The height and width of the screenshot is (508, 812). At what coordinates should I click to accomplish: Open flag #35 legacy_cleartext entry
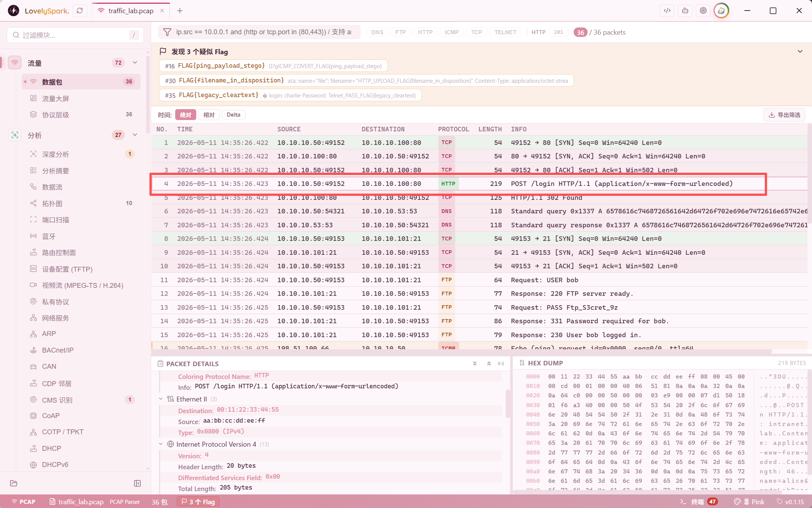pyautogui.click(x=290, y=95)
